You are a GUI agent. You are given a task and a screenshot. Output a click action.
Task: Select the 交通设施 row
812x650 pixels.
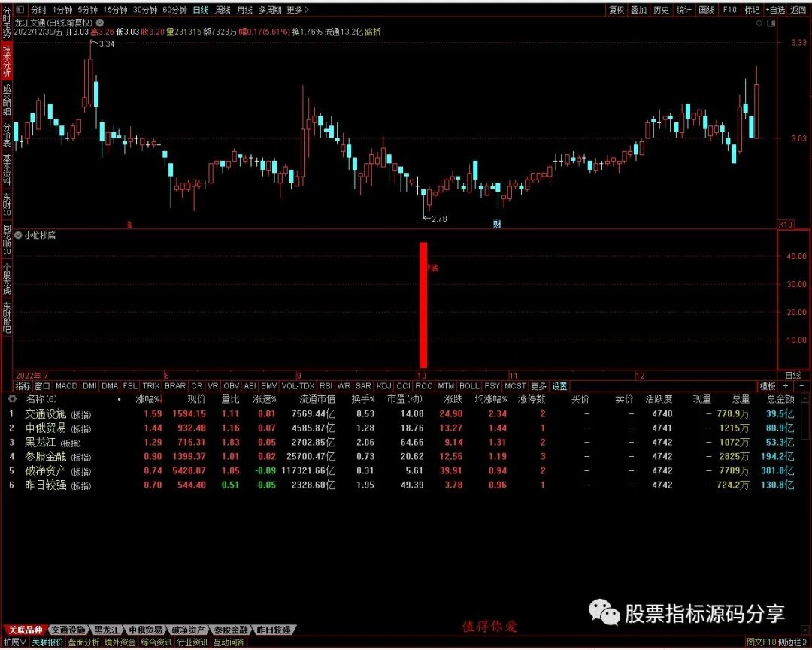click(404, 413)
